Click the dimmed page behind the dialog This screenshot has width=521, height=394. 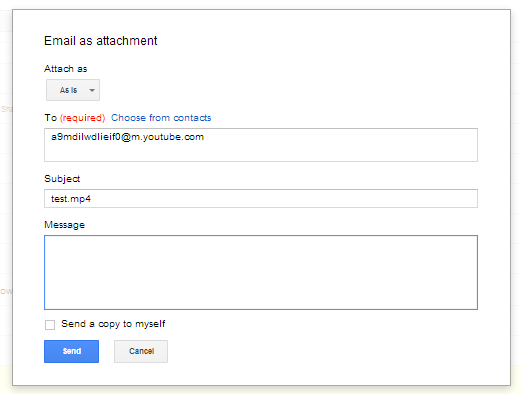[x=6, y=200]
